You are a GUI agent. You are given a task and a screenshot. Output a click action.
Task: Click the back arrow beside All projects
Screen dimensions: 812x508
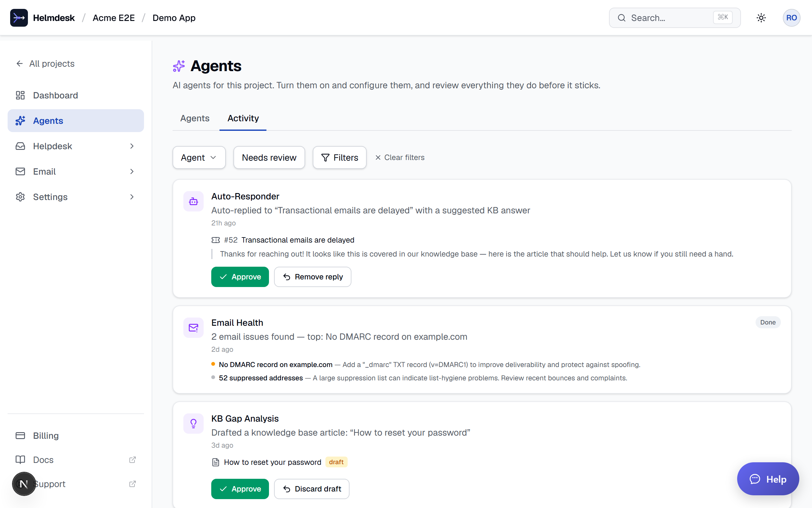tap(19, 63)
